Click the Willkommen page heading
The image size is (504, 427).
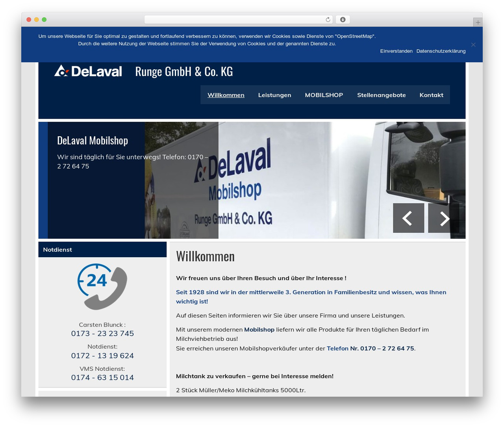pyautogui.click(x=205, y=256)
